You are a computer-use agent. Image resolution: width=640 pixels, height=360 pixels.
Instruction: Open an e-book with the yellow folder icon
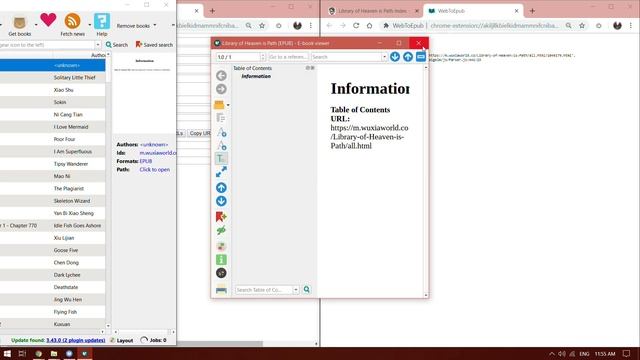(x=219, y=105)
